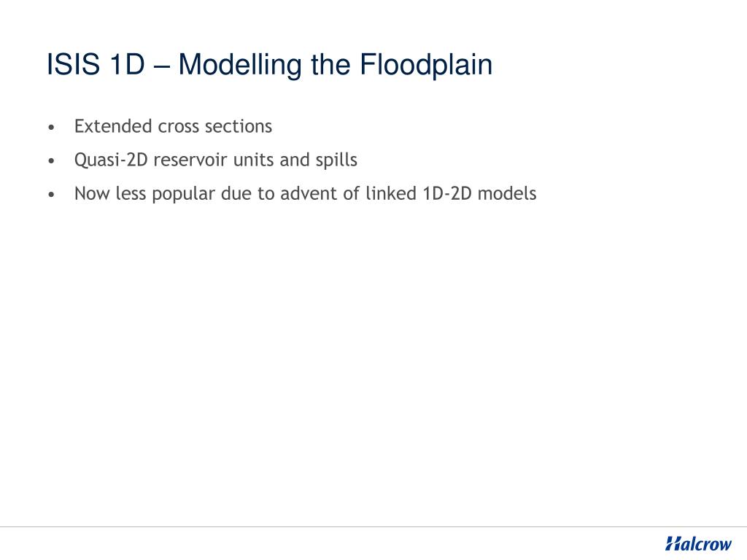The width and height of the screenshot is (747, 560).
Task: Click the word Extended in the first bullet
Action: pos(113,126)
